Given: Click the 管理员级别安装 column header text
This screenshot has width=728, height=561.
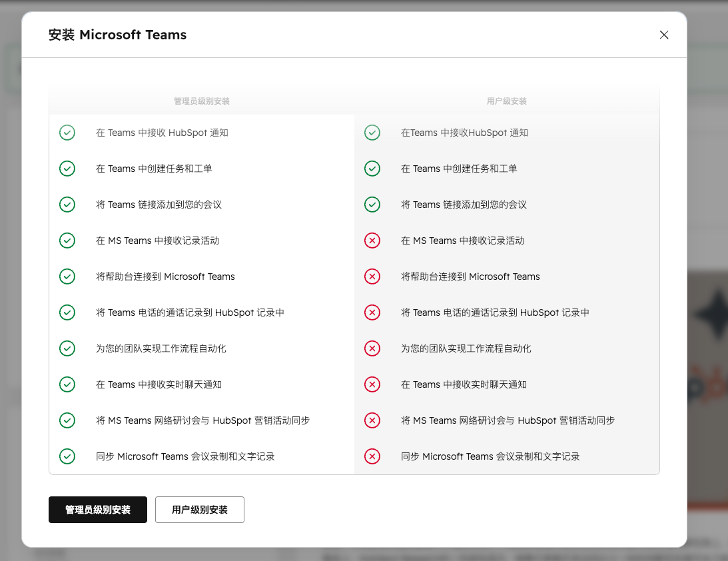Looking at the screenshot, I should point(202,101).
